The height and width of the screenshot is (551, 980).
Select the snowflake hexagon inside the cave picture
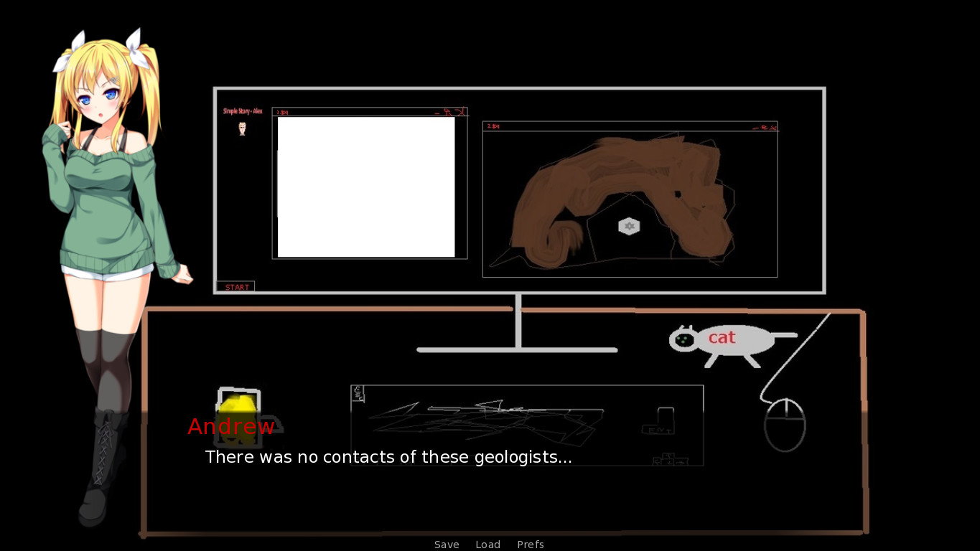click(629, 225)
